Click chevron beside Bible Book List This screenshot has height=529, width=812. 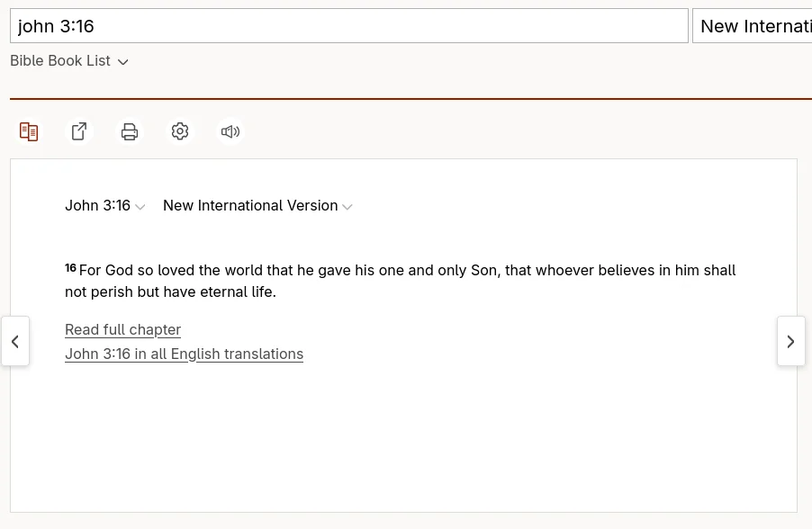pyautogui.click(x=123, y=62)
